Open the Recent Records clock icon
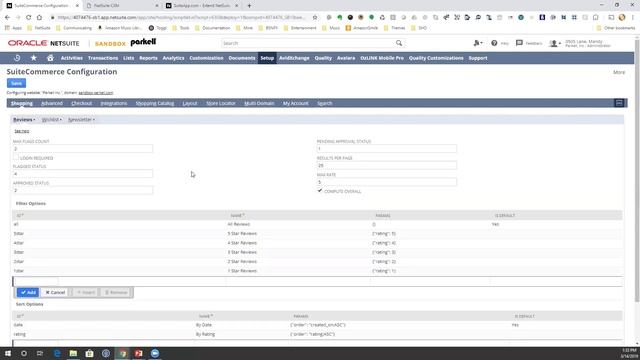This screenshot has height=360, width=640. coord(17,58)
